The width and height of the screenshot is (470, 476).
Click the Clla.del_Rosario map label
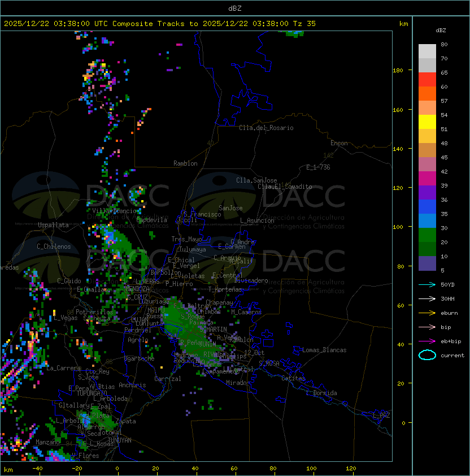[266, 128]
